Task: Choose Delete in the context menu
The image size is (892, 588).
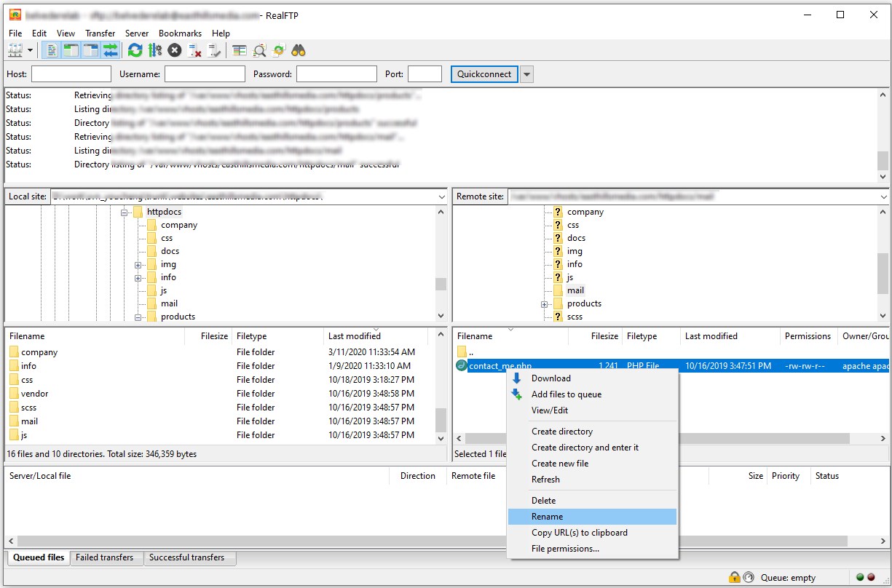Action: point(592,501)
